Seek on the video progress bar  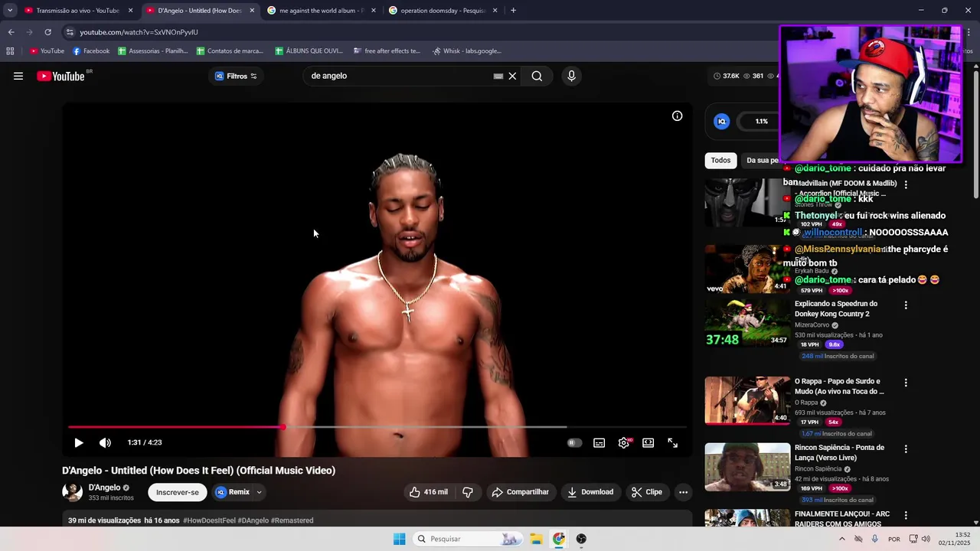(377, 427)
